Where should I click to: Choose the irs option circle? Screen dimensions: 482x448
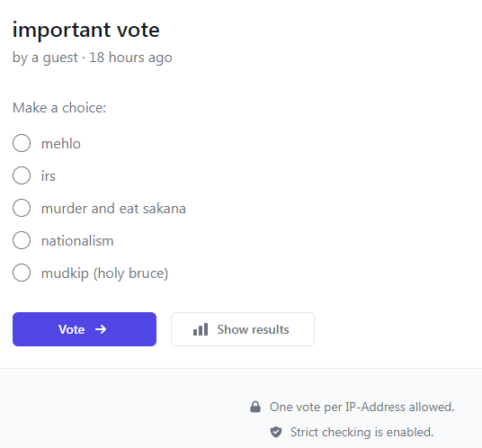click(22, 175)
